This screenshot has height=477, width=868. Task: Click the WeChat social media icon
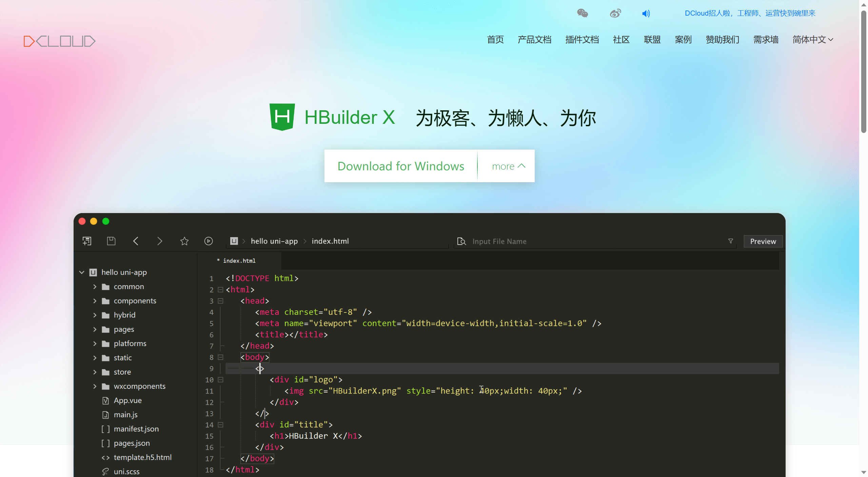pos(584,13)
